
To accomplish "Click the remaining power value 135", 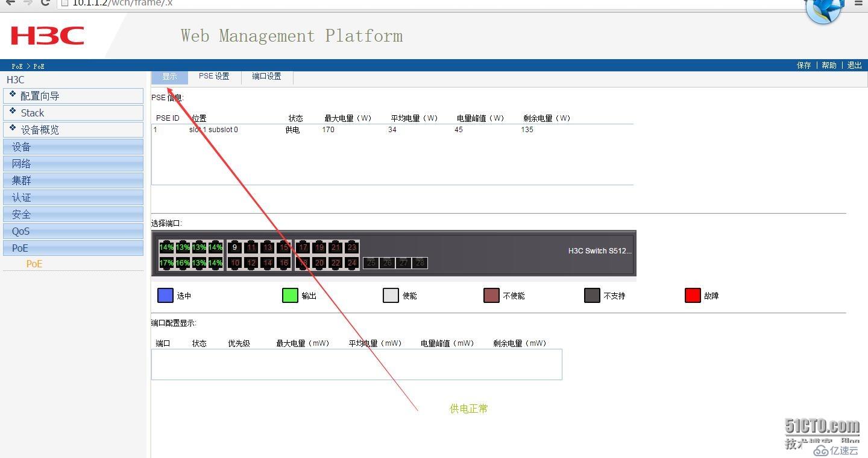I will (527, 130).
